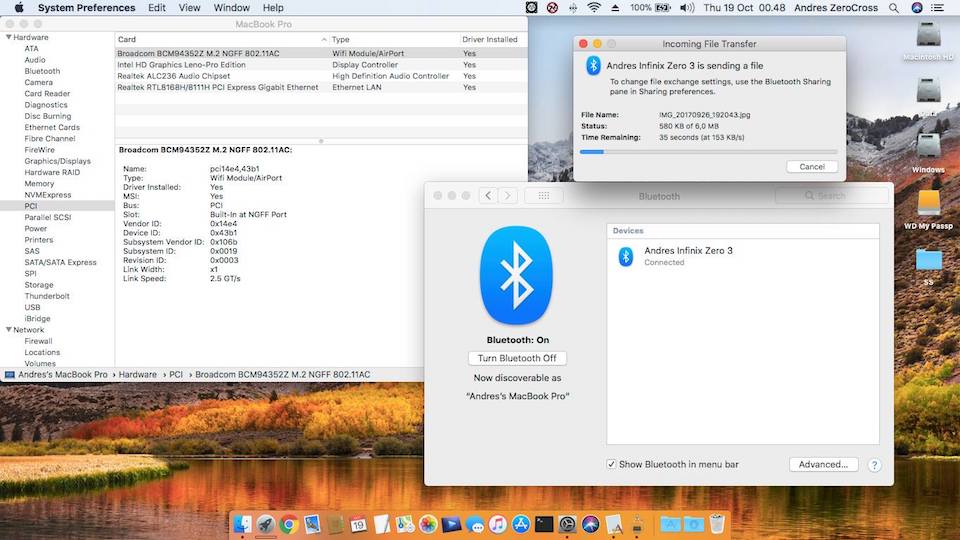Open Notification Center list icon
Image resolution: width=960 pixels, height=540 pixels.
(x=937, y=8)
